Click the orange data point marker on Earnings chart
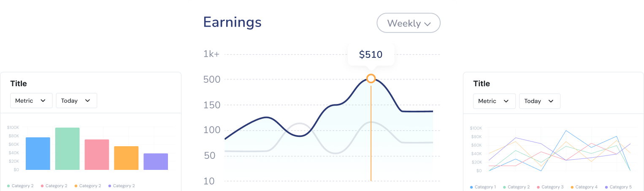644x191 pixels. (x=371, y=79)
